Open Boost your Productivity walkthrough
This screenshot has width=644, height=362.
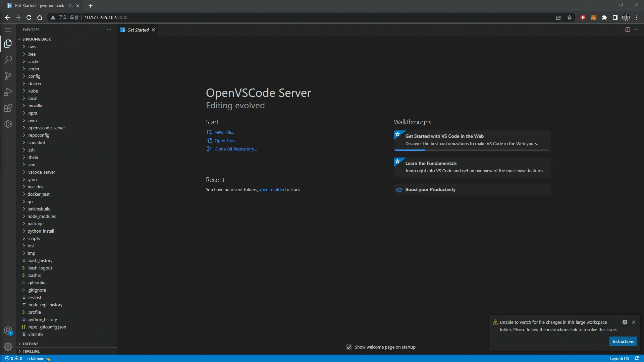click(x=472, y=190)
